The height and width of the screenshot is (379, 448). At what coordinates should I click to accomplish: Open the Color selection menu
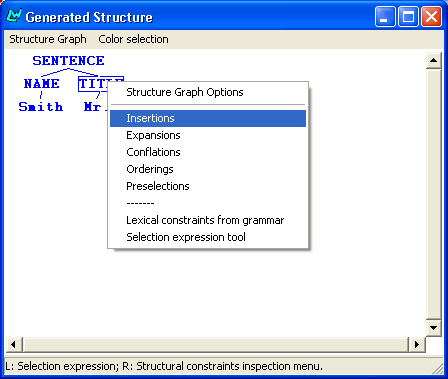click(x=133, y=39)
